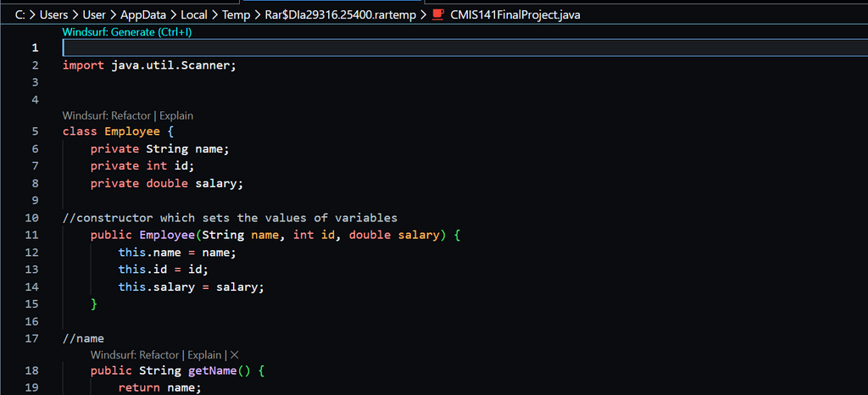Open the Users folder breadcrumb
Viewport: 868px width, 395px height.
53,14
